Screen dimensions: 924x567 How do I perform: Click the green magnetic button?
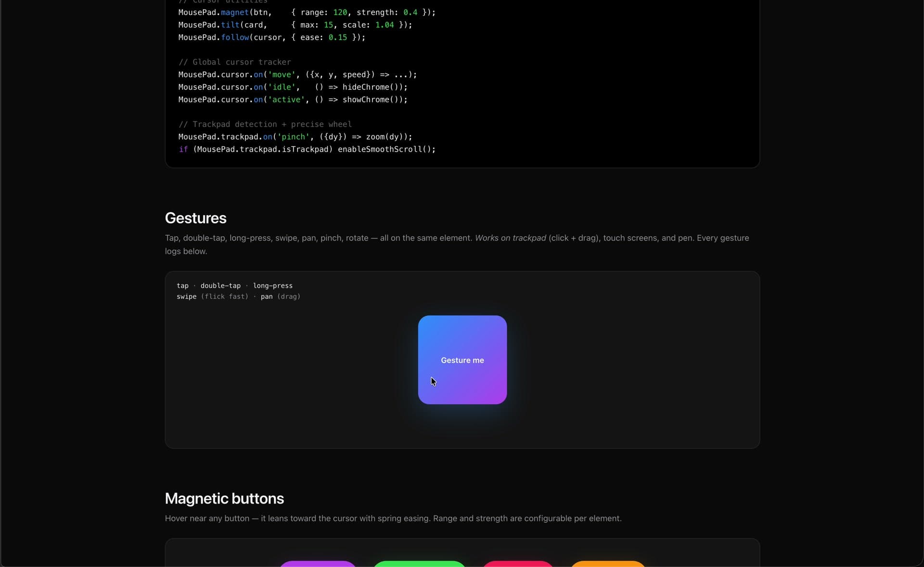(419, 565)
